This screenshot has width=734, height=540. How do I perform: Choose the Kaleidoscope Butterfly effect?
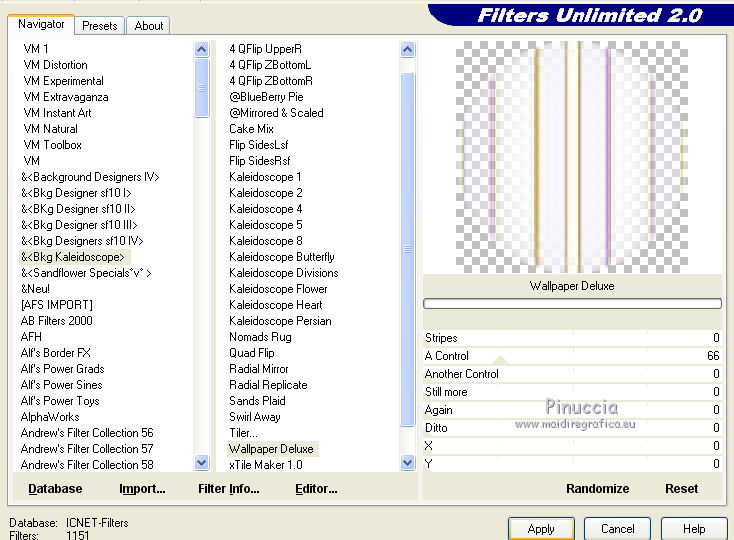(x=282, y=257)
